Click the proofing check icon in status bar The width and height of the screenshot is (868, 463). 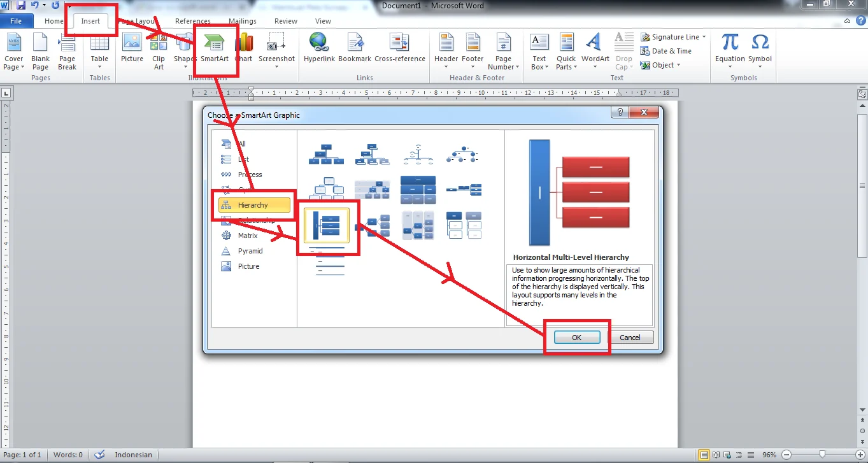(99, 455)
